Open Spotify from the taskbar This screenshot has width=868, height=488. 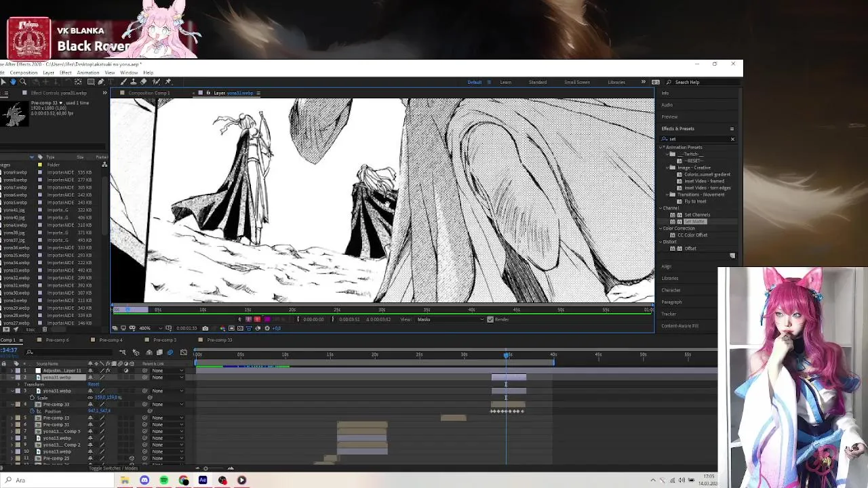[163, 480]
